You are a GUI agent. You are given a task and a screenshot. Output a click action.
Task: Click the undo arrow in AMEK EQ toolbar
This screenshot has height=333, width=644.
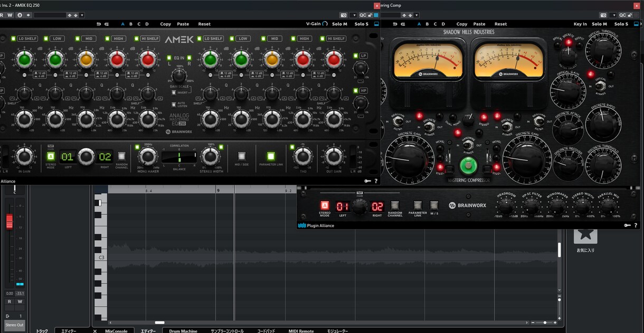[99, 24]
